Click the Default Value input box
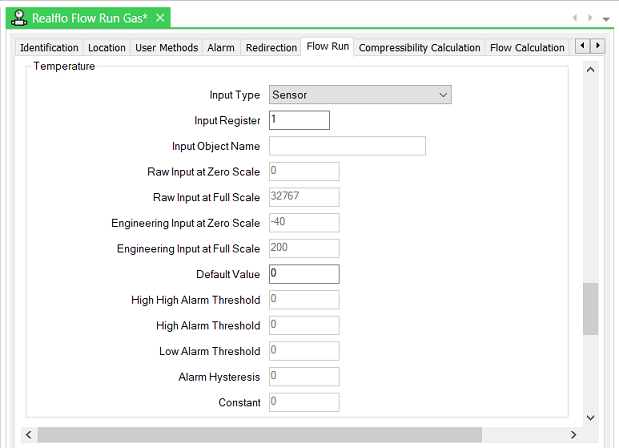 point(304,274)
